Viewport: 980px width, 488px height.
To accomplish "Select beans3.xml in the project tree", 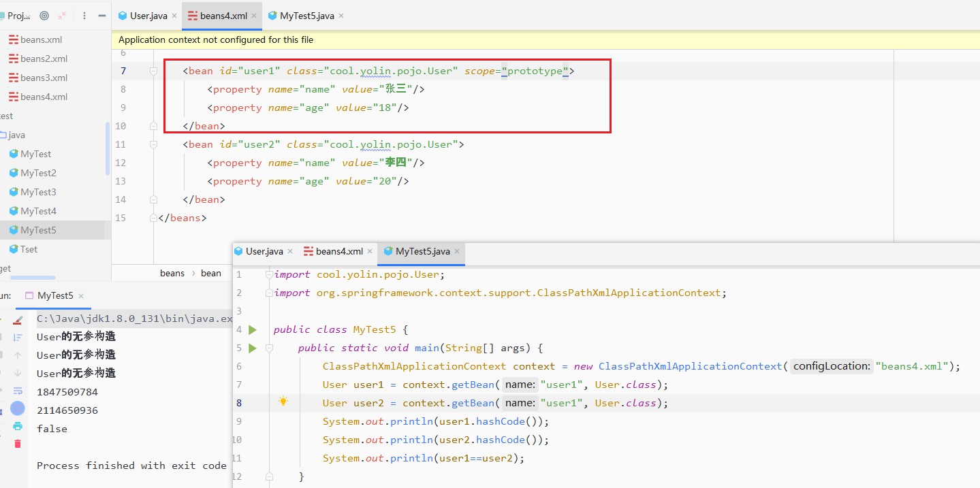I will (x=44, y=78).
